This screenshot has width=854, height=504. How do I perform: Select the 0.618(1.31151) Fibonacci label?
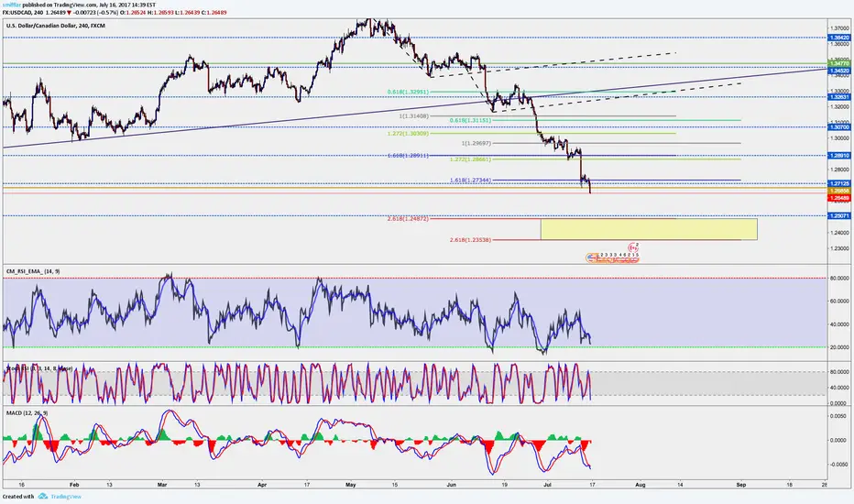point(470,120)
